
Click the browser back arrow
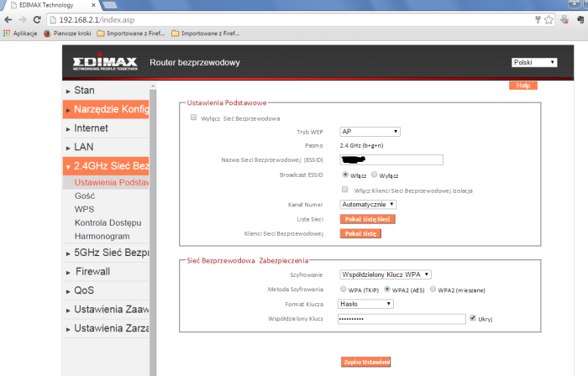(x=8, y=18)
